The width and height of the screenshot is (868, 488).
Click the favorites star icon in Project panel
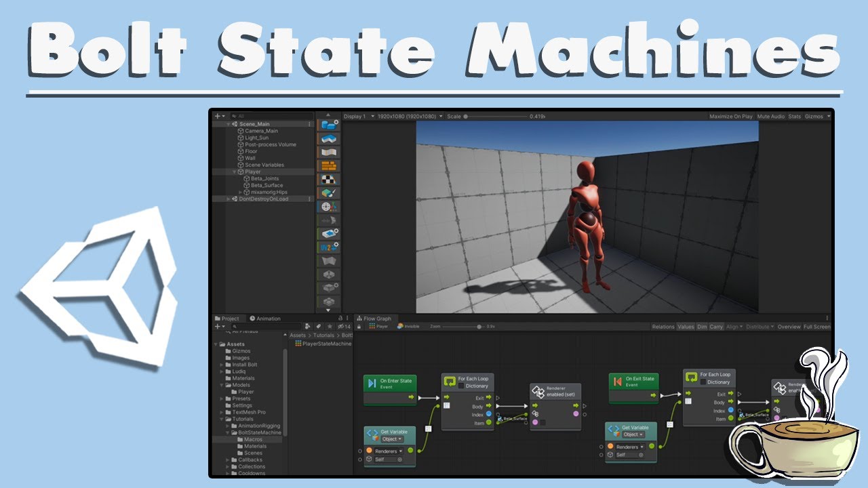[x=330, y=326]
